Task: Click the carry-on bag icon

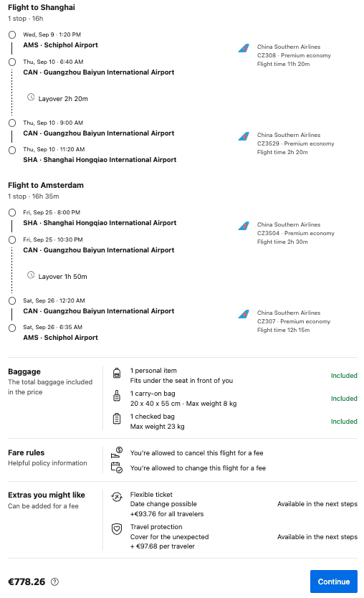Action: 117,396
